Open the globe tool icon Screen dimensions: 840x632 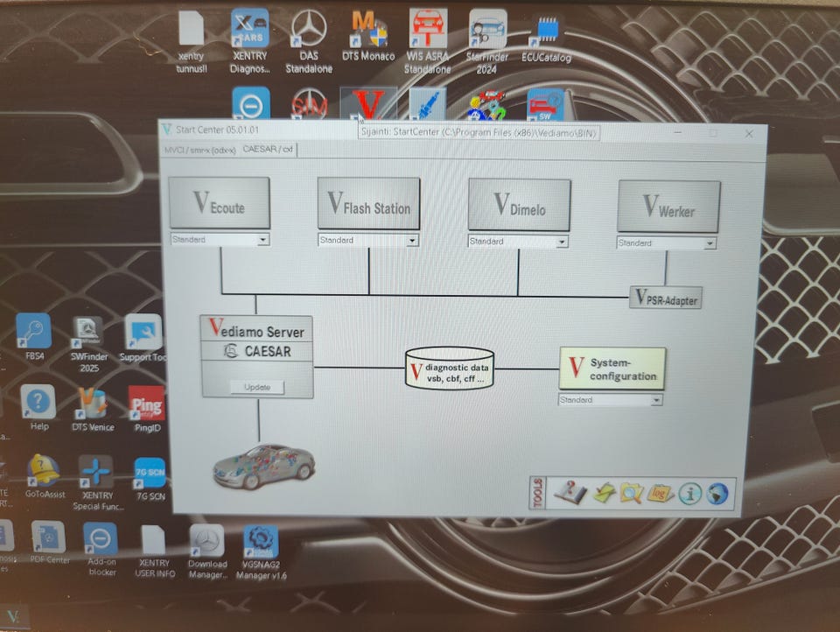click(717, 495)
